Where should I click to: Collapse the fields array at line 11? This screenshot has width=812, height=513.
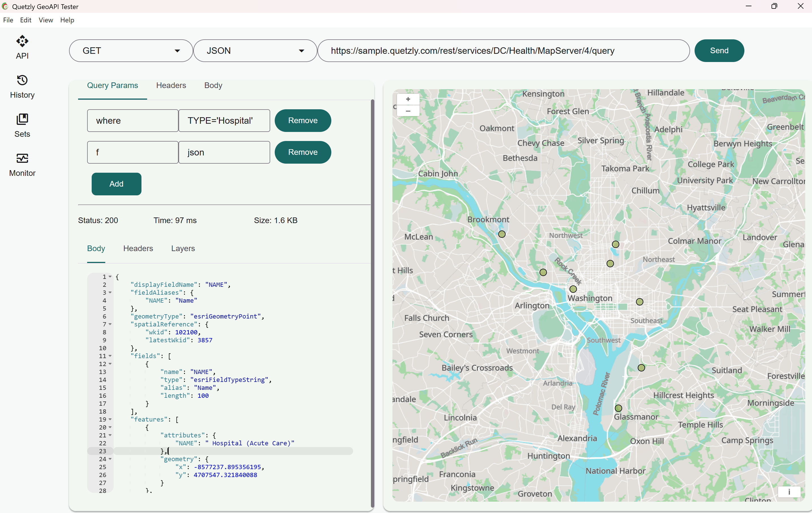click(x=110, y=356)
